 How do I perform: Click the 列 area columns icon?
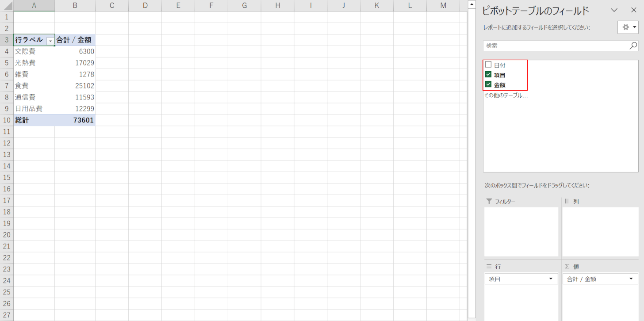pos(567,201)
